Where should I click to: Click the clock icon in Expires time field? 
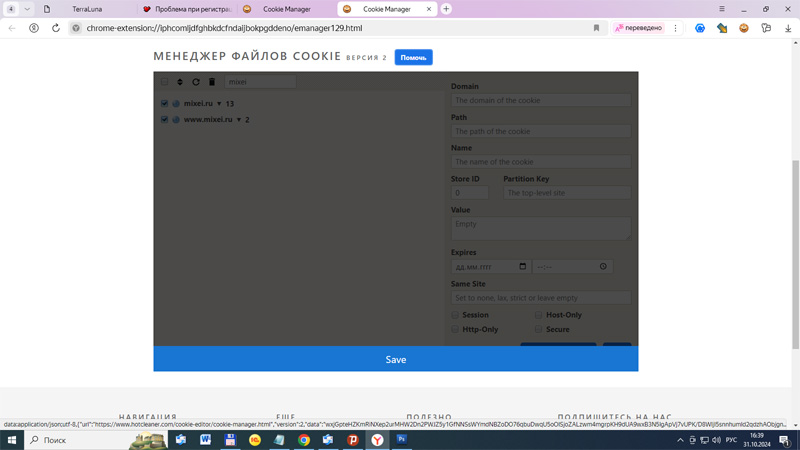point(603,267)
